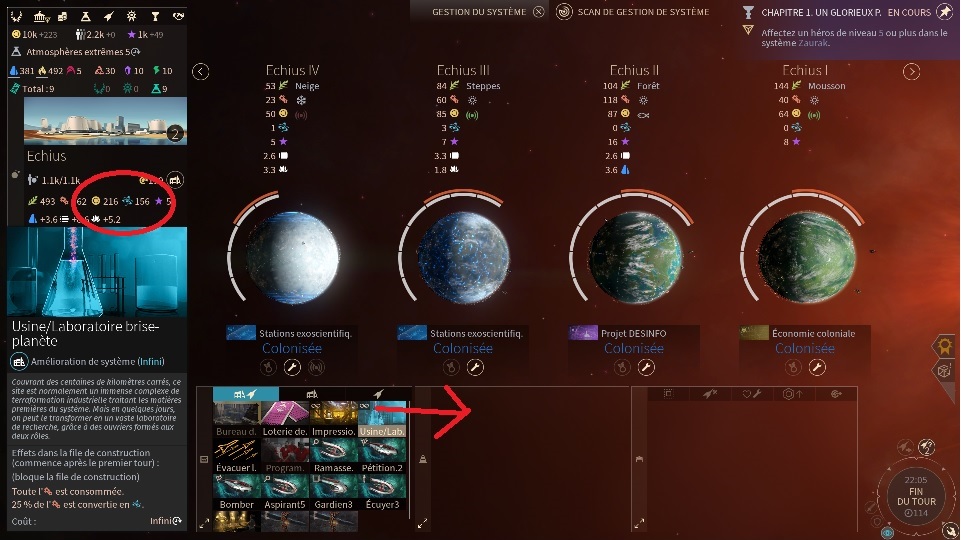Open the Research flask screen icon
The image size is (961, 540).
click(x=86, y=17)
